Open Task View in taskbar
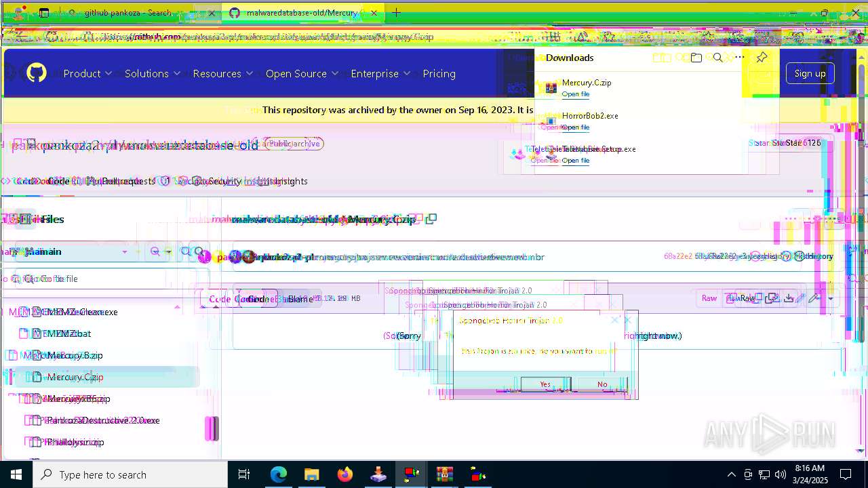 (x=244, y=474)
